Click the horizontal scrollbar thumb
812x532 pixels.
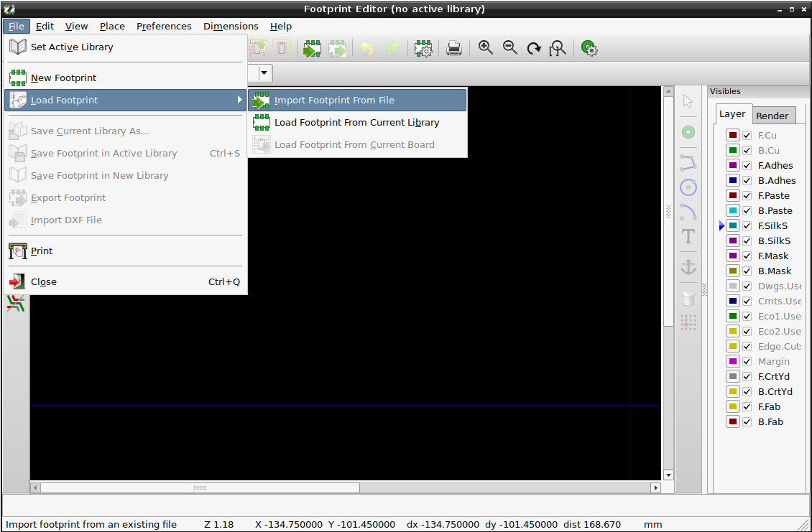tap(200, 487)
